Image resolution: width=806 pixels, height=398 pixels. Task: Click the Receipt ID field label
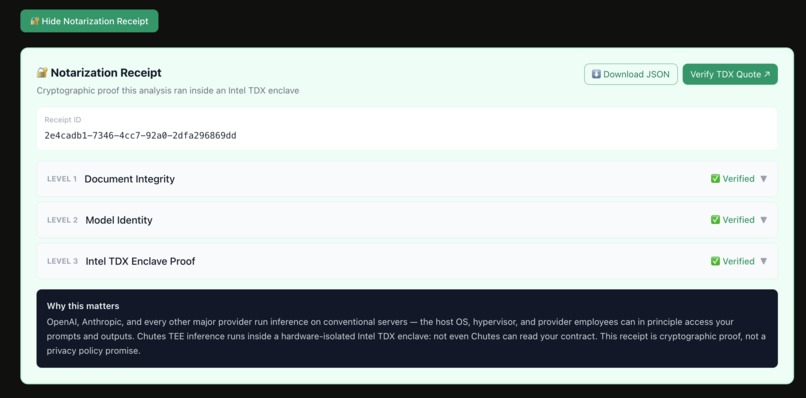pos(63,120)
